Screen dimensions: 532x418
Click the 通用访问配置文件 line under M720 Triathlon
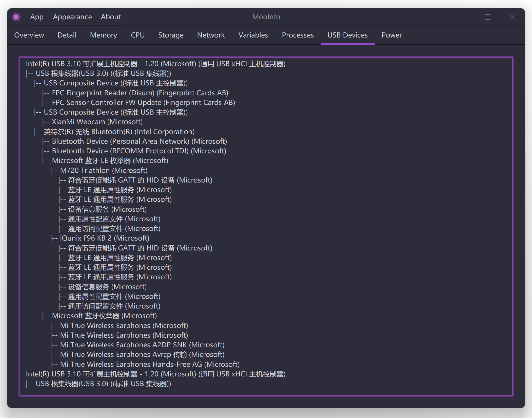click(x=109, y=228)
